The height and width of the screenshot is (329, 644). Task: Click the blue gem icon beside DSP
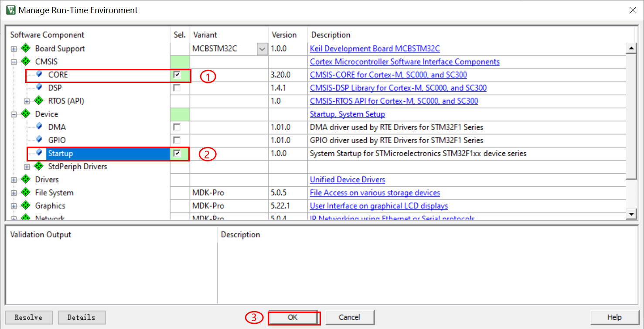(39, 88)
